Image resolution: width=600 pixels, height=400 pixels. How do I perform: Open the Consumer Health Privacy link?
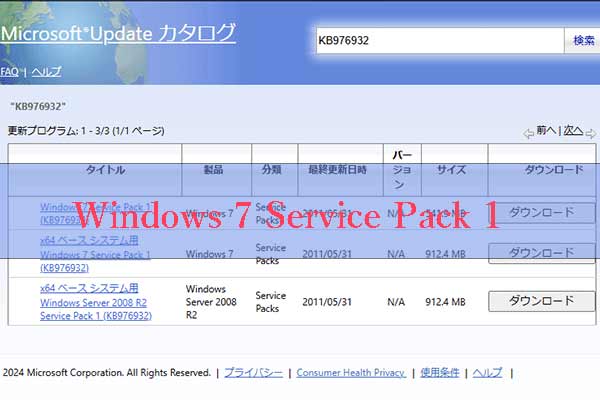pyautogui.click(x=351, y=372)
